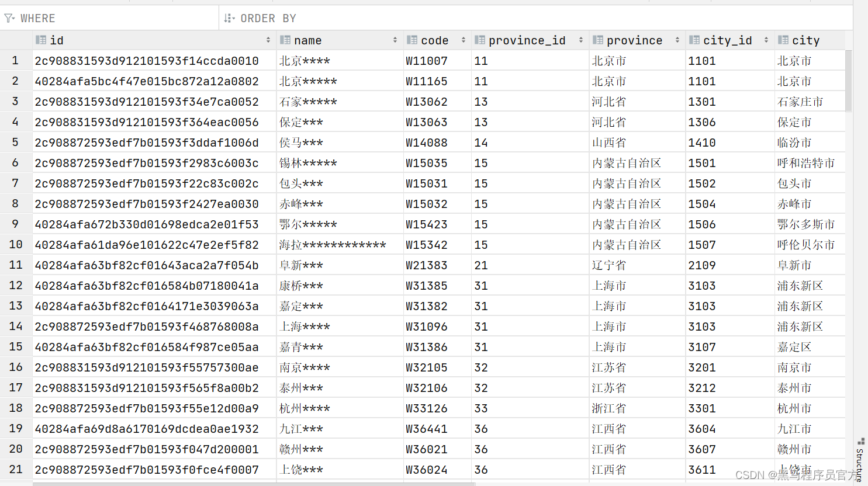This screenshot has width=868, height=486.
Task: Select row number 1
Action: point(16,61)
